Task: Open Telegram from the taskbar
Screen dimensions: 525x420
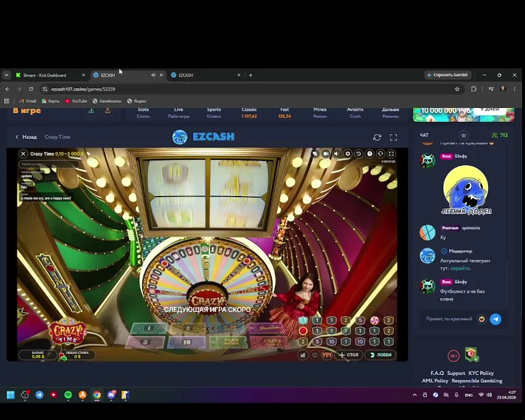Action: tap(40, 395)
